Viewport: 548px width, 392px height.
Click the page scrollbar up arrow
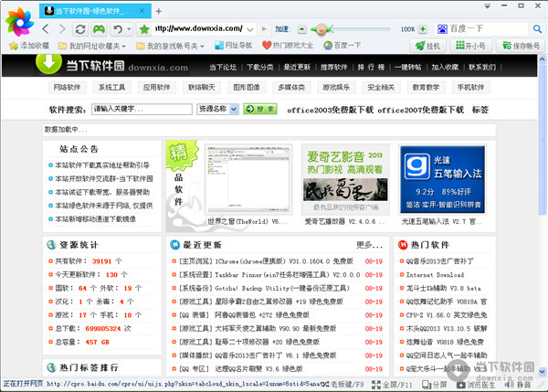pyautogui.click(x=542, y=59)
